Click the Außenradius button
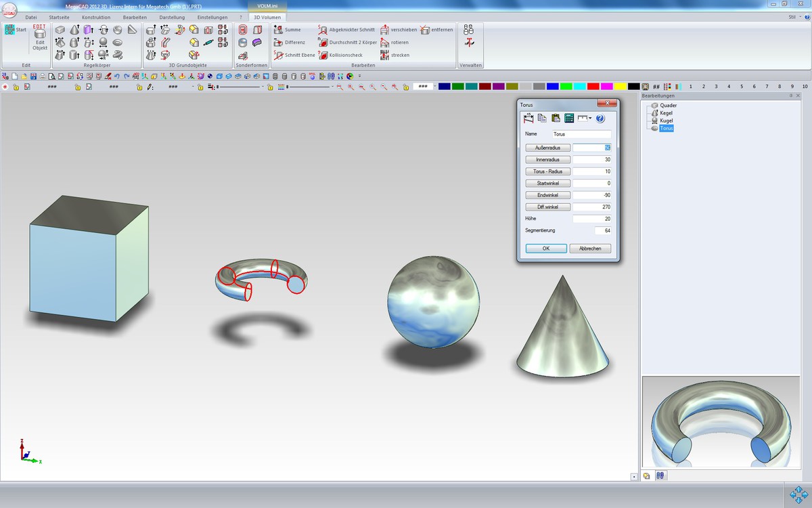 pos(548,148)
